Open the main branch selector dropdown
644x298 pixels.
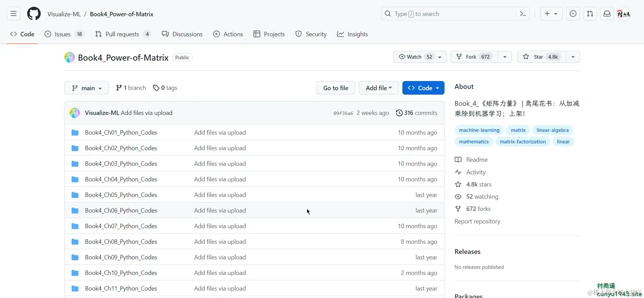[87, 88]
